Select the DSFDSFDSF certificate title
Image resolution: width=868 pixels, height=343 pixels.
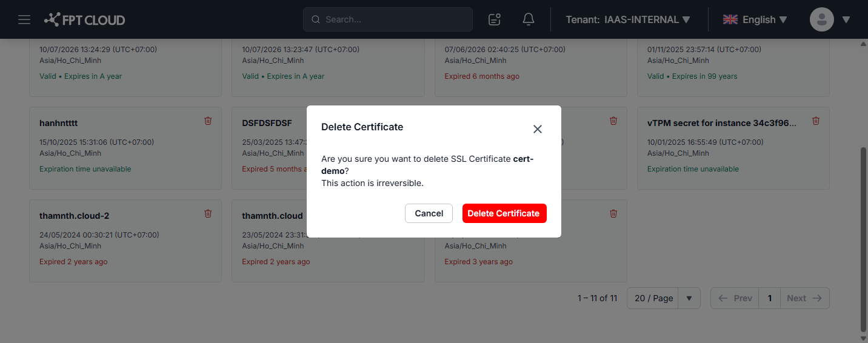point(267,123)
